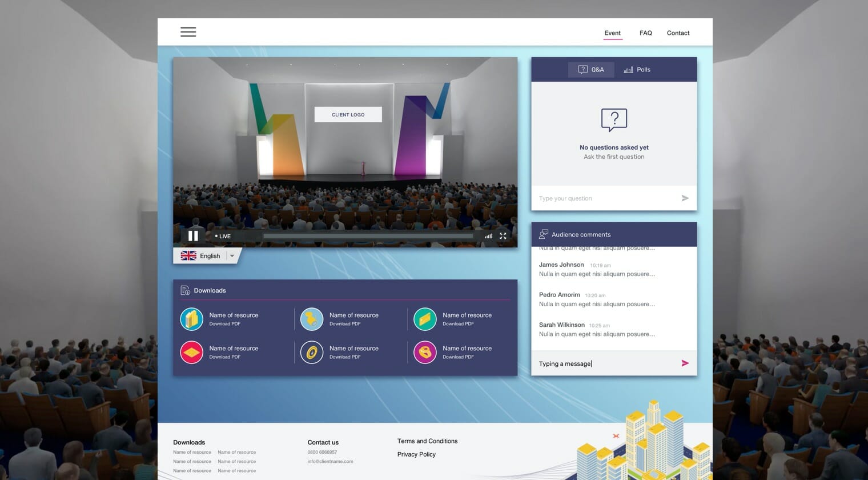The height and width of the screenshot is (480, 868).
Task: Download the resource with magenta donut icon
Action: (425, 353)
